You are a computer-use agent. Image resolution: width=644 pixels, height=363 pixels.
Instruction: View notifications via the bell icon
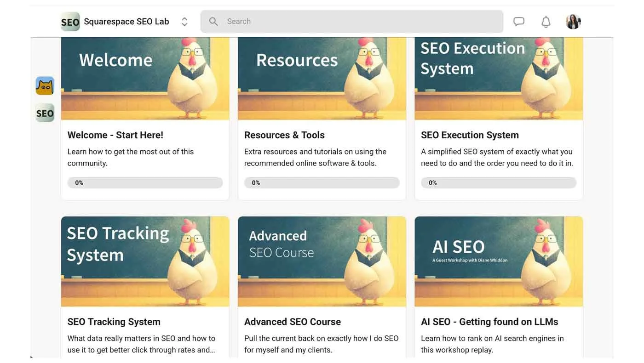click(546, 21)
